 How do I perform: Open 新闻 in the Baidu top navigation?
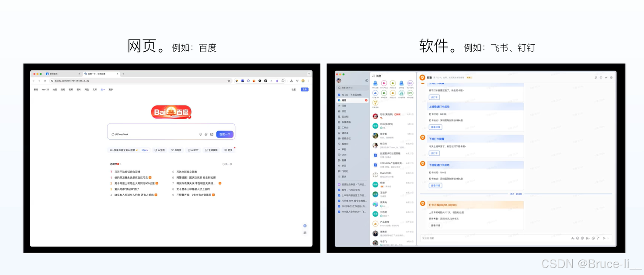[x=36, y=90]
